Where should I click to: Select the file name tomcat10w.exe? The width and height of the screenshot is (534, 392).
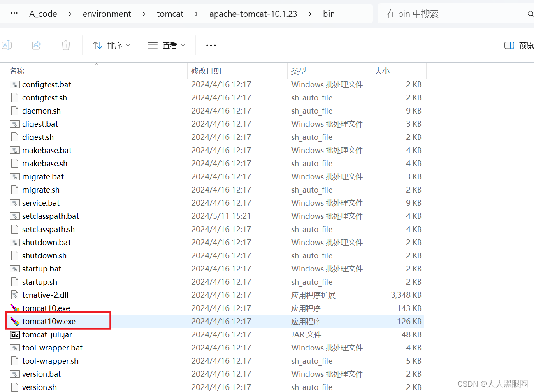(x=49, y=321)
